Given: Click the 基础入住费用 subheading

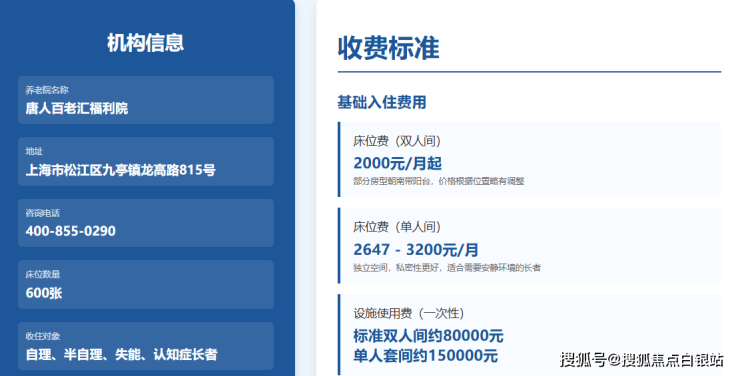Looking at the screenshot, I should point(382,102).
